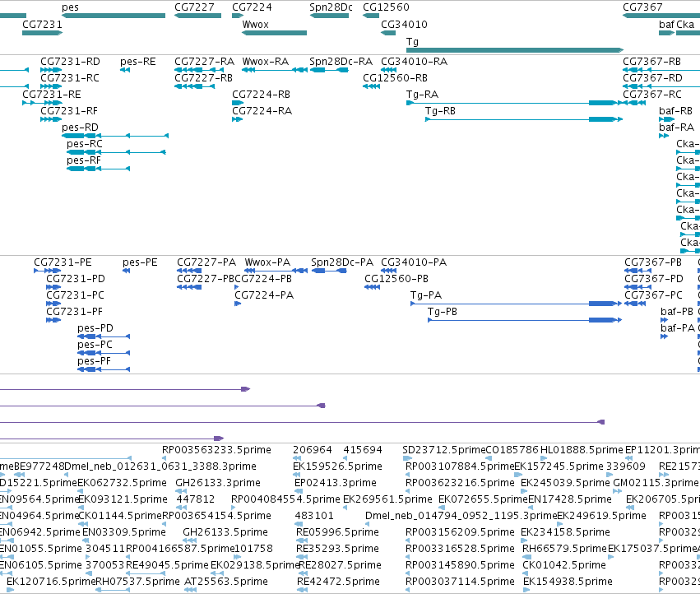Click protein CG7231-PE label

coord(63,262)
